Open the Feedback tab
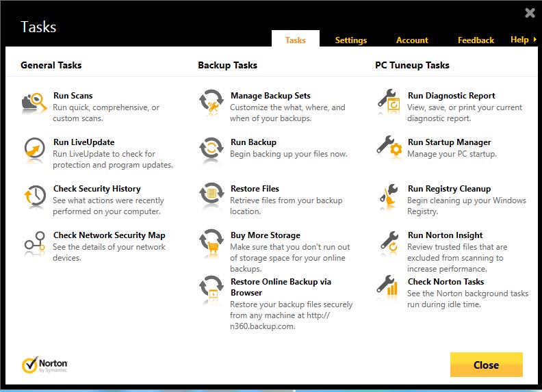The width and height of the screenshot is (542, 392). pos(476,40)
